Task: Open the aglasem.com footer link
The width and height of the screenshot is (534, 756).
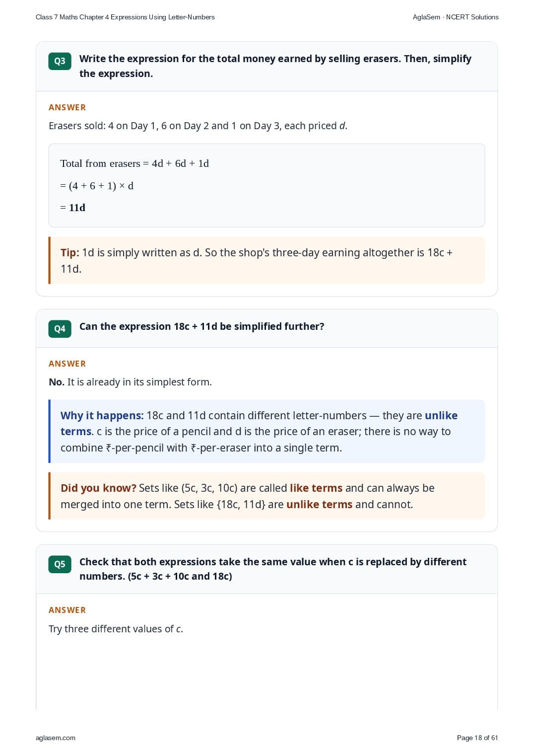Action: (x=56, y=738)
